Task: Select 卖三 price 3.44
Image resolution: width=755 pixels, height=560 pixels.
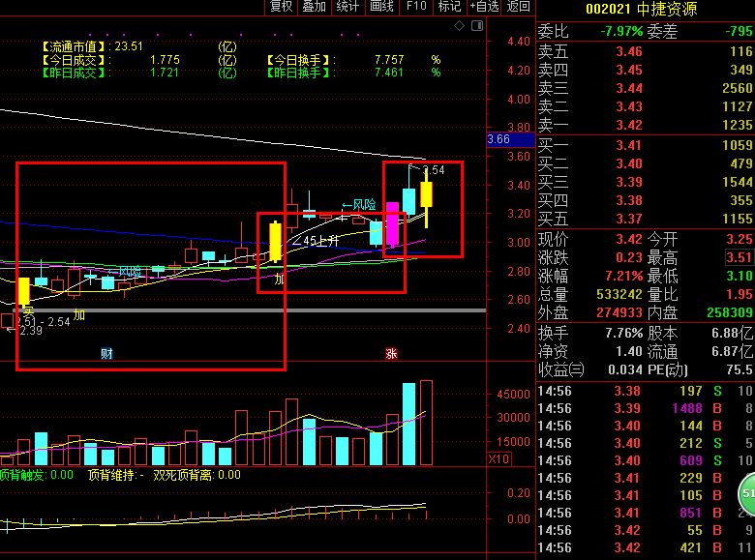Action: tap(629, 89)
